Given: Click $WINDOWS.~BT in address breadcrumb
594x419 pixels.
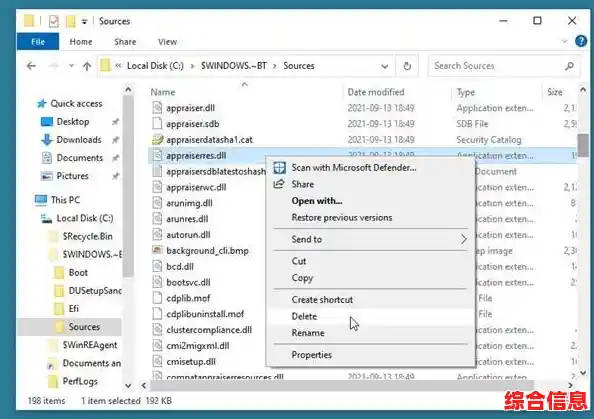Looking at the screenshot, I should [234, 66].
